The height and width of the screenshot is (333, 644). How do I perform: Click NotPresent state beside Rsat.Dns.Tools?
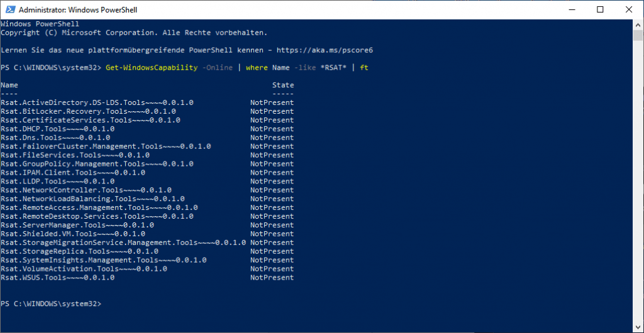(x=272, y=138)
